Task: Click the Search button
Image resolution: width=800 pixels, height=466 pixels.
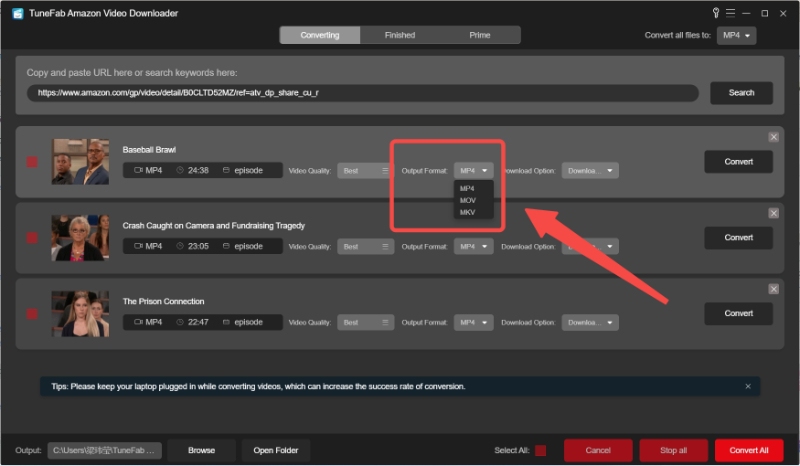Action: coord(741,93)
